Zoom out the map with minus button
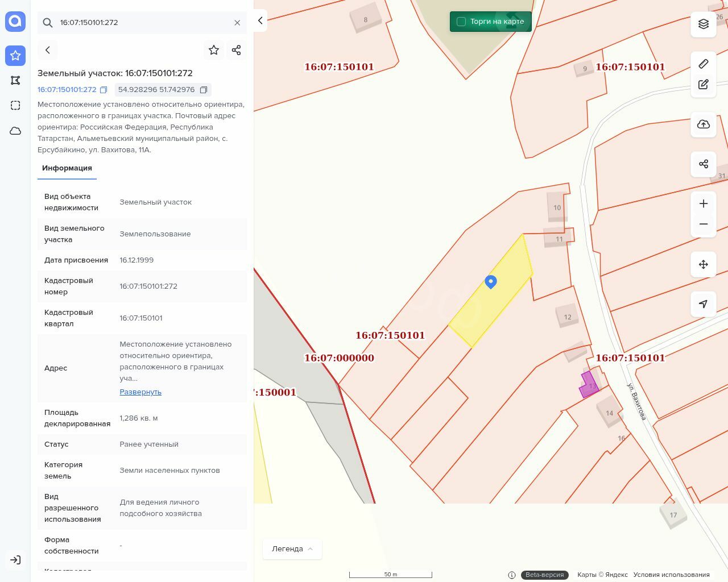Screen dimensions: 728x582 click(x=704, y=224)
